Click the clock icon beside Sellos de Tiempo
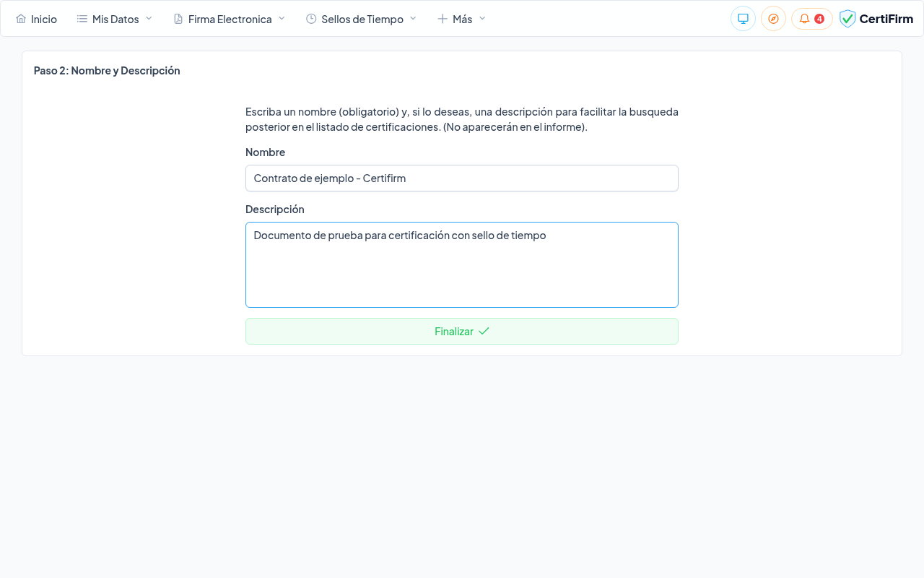The height and width of the screenshot is (578, 924). [x=311, y=19]
